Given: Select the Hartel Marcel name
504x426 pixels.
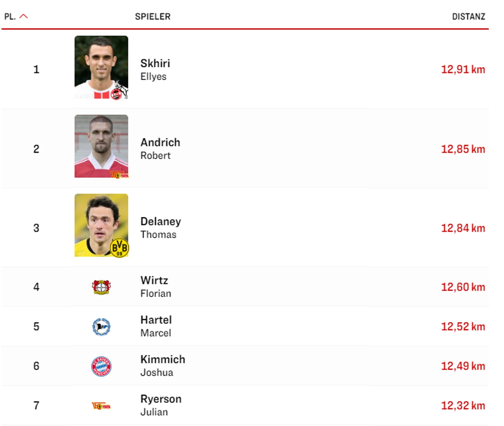Looking at the screenshot, I should coord(156,326).
